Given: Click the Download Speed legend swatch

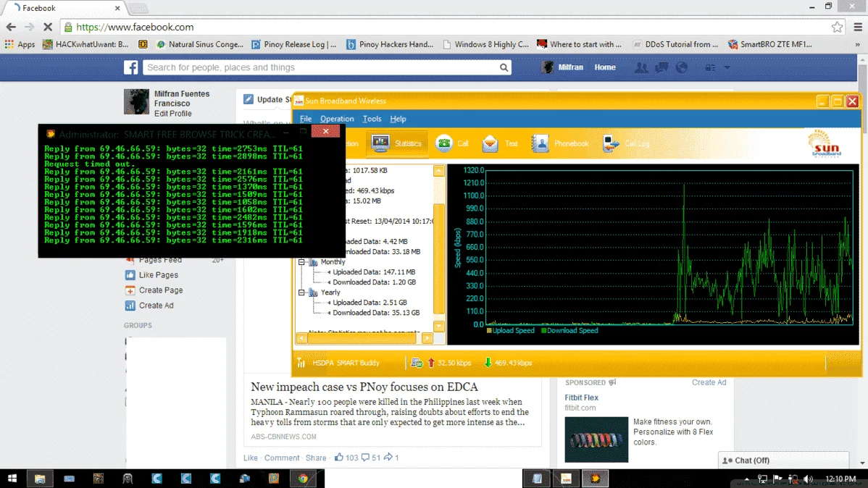Looking at the screenshot, I should click(x=543, y=331).
